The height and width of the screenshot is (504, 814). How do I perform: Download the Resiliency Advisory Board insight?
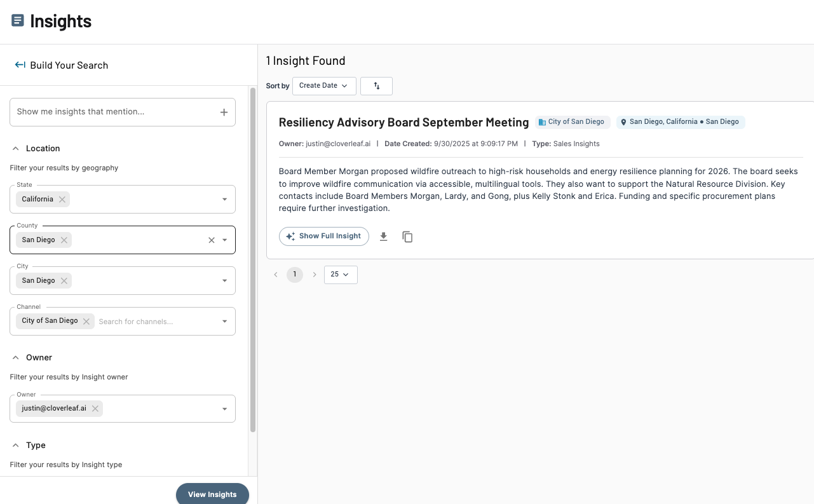pyautogui.click(x=383, y=236)
